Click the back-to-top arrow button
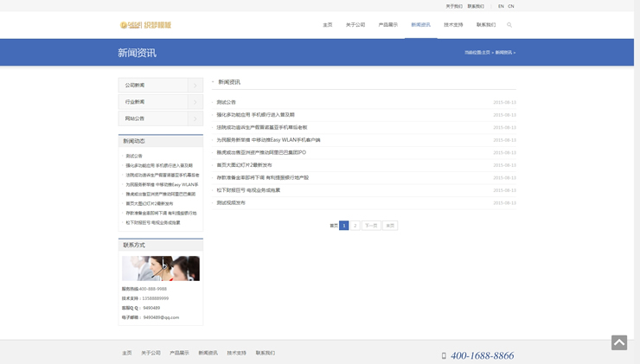The height and width of the screenshot is (364, 640). pyautogui.click(x=619, y=342)
